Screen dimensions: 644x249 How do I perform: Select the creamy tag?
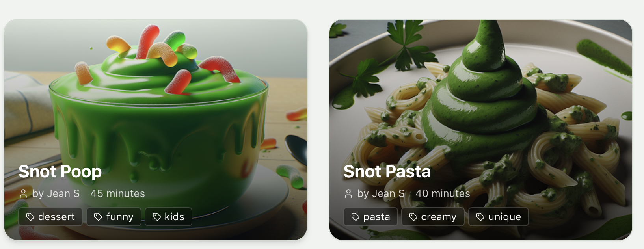(433, 217)
